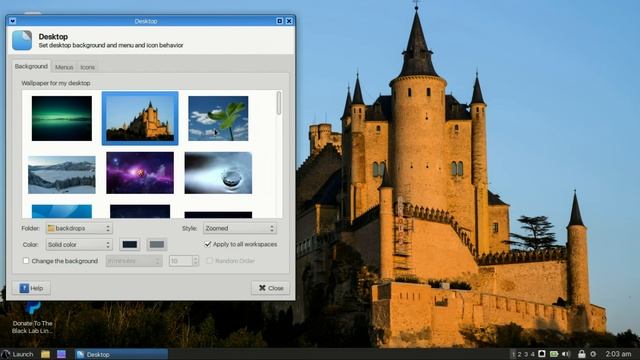Open the Folder backdrops dropdown
Viewport: 640px width, 360px height.
79,228
